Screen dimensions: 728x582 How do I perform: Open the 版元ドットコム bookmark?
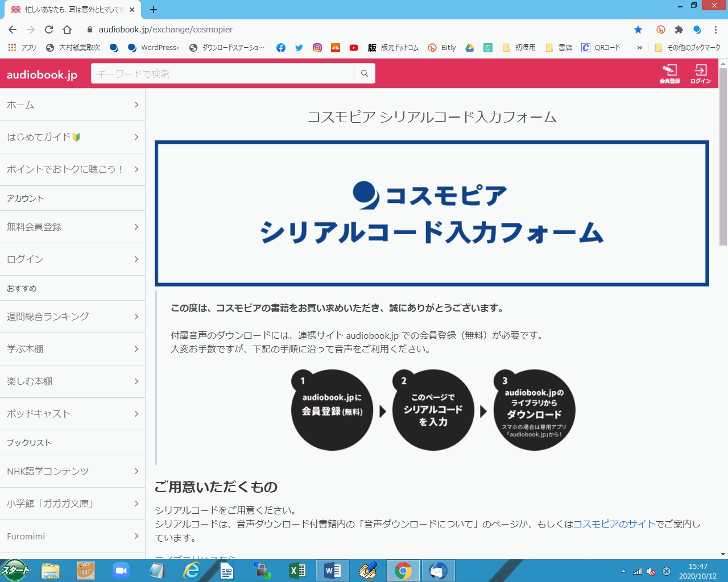click(x=393, y=48)
